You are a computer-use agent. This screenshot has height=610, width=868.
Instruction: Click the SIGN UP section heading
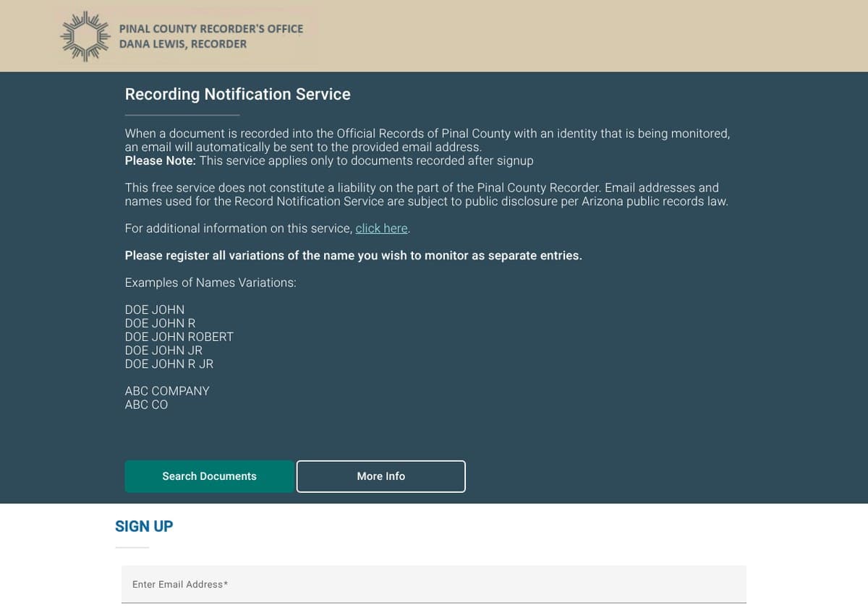pos(144,526)
